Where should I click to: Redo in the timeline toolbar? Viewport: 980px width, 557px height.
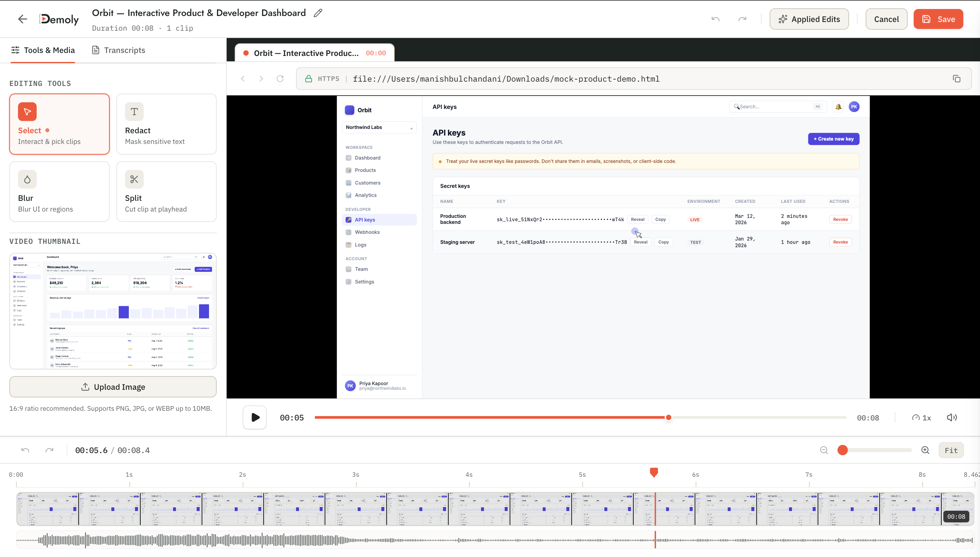click(49, 450)
